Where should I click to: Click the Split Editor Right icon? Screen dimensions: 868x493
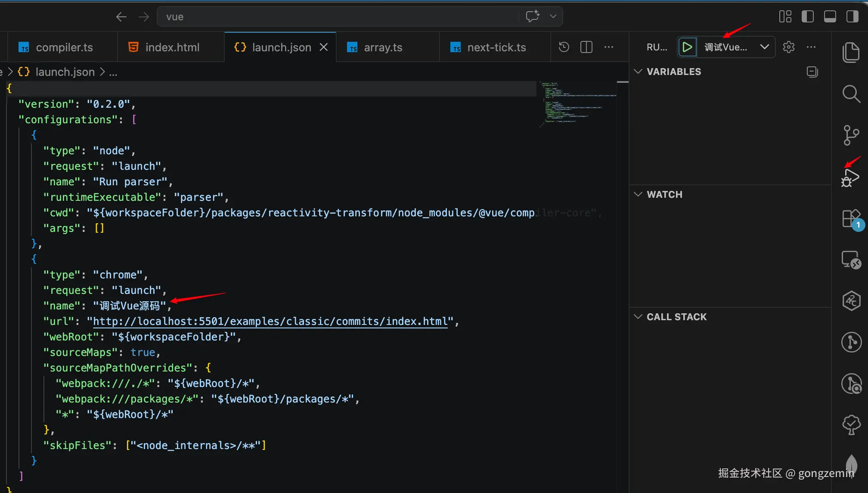pos(586,47)
